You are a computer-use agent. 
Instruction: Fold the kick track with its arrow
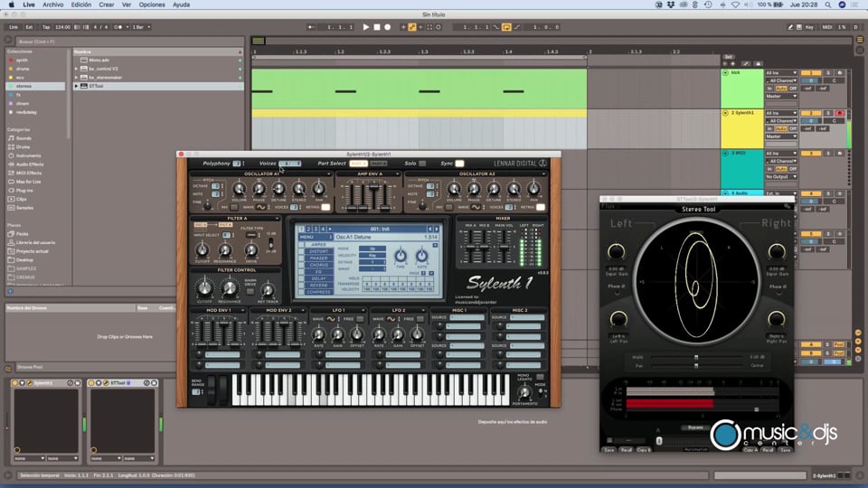pyautogui.click(x=725, y=73)
